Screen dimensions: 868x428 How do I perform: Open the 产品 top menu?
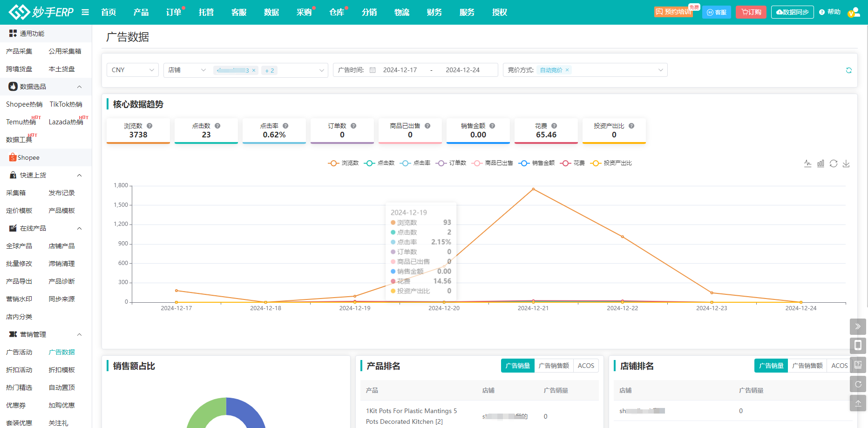[x=141, y=12]
